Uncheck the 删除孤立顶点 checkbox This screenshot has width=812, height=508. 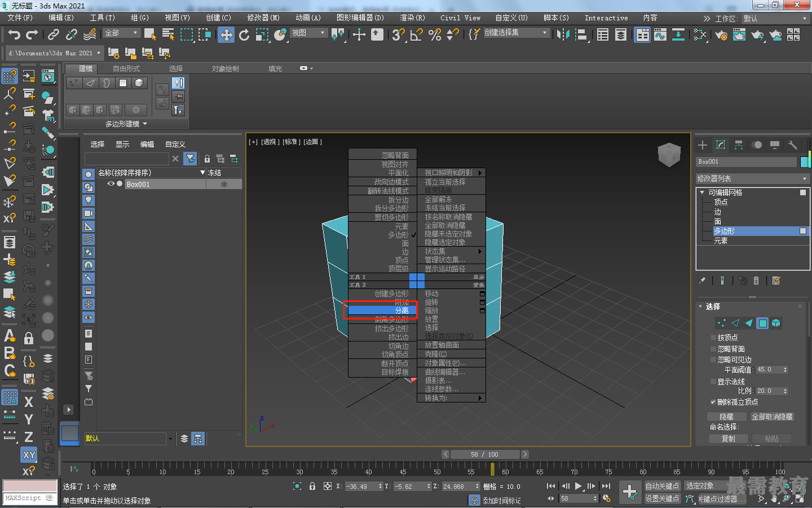coord(713,402)
